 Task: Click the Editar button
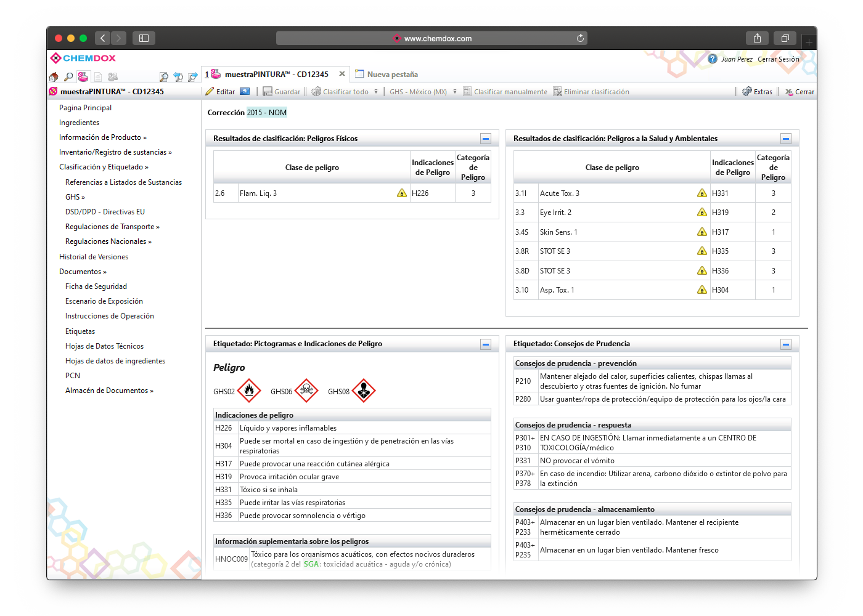220,92
